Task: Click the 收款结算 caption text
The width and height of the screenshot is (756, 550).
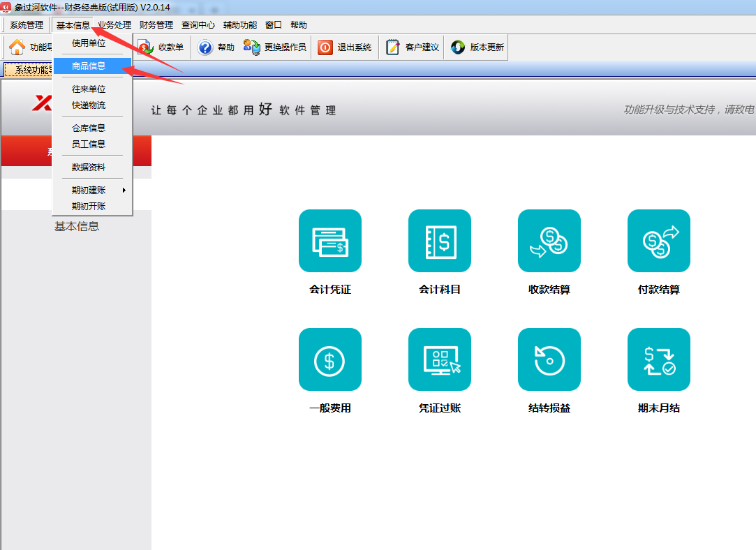Action: [x=549, y=289]
